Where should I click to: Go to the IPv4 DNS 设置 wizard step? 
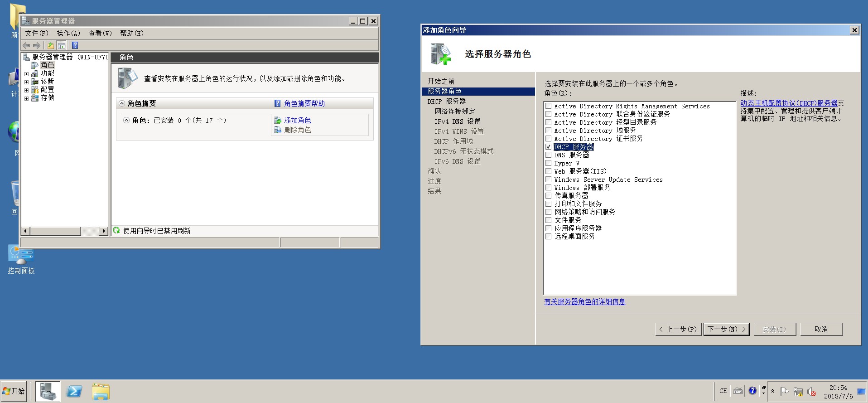[x=457, y=121]
